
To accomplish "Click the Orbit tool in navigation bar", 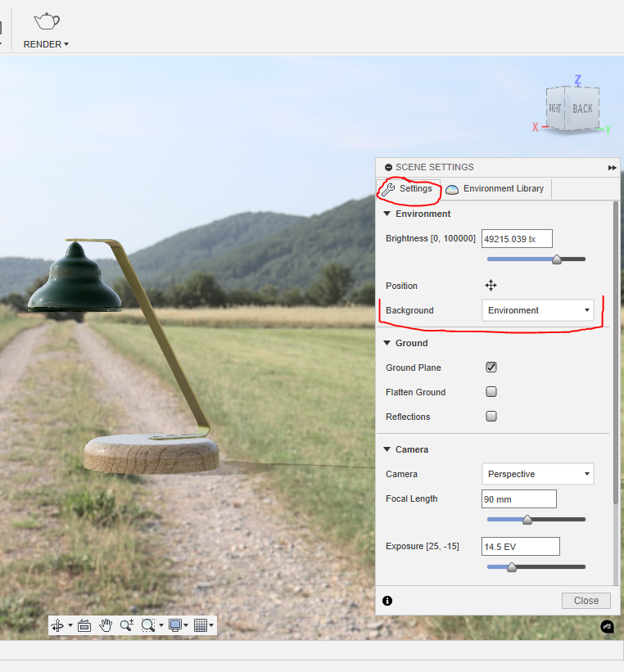I will tap(57, 625).
